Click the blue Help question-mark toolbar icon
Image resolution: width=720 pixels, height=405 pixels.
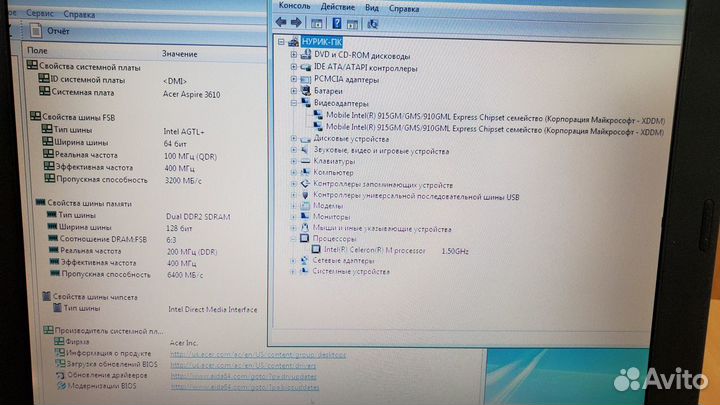337,23
